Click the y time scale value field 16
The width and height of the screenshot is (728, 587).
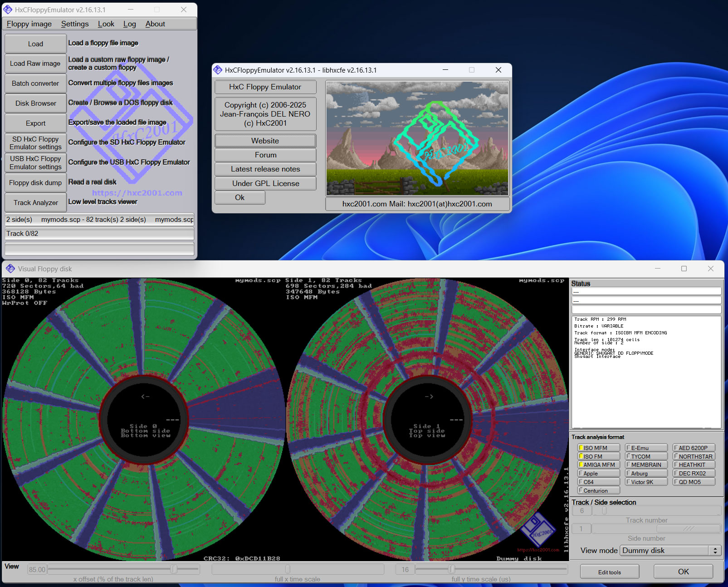click(405, 569)
